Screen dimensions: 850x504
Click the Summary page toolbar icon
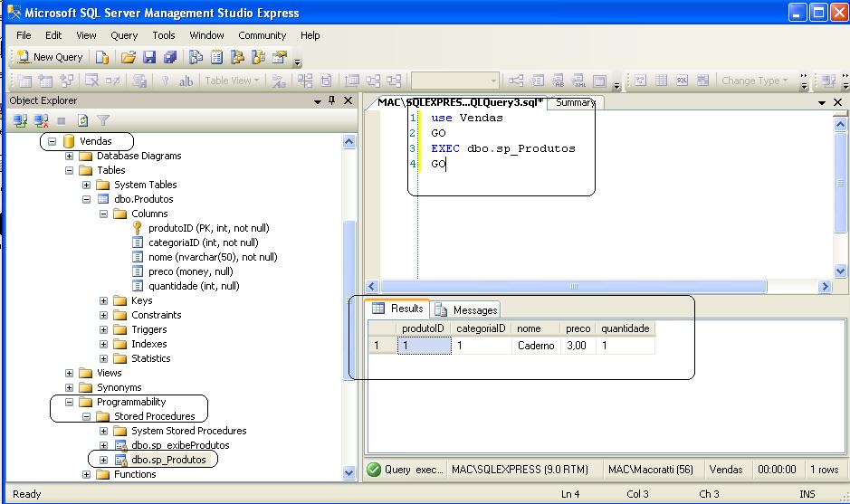click(x=217, y=57)
